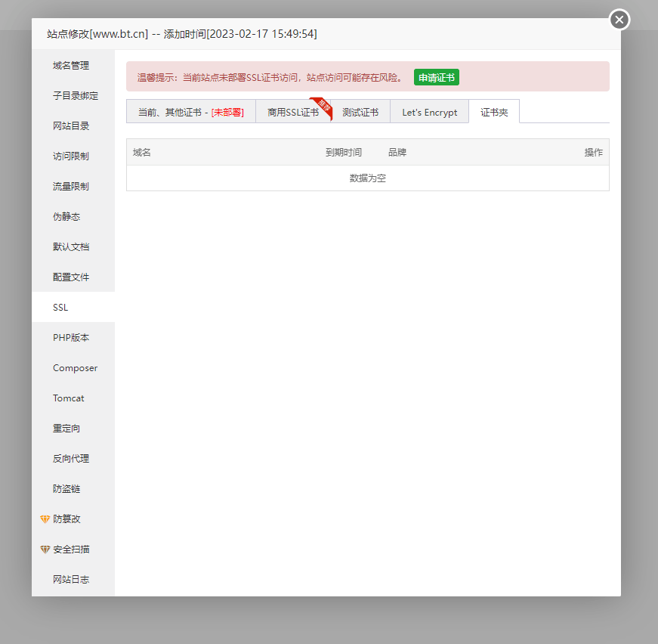Viewport: 658px width, 644px height.
Task: Click the diamond icon beside 防篡改
Action: click(45, 519)
